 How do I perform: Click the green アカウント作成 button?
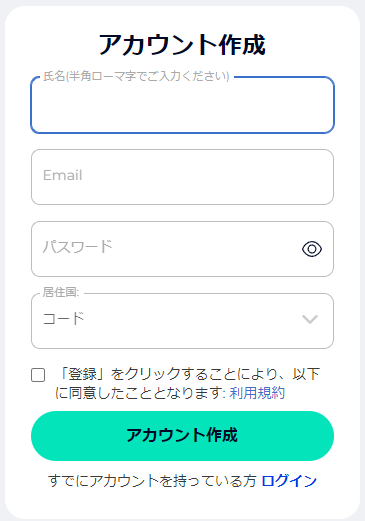point(182,436)
